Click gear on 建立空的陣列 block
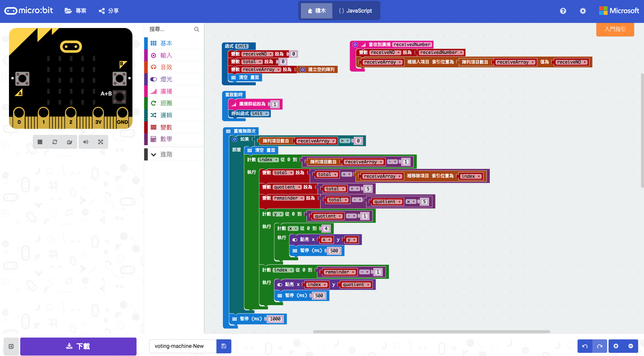The height and width of the screenshot is (356, 644). (x=302, y=69)
